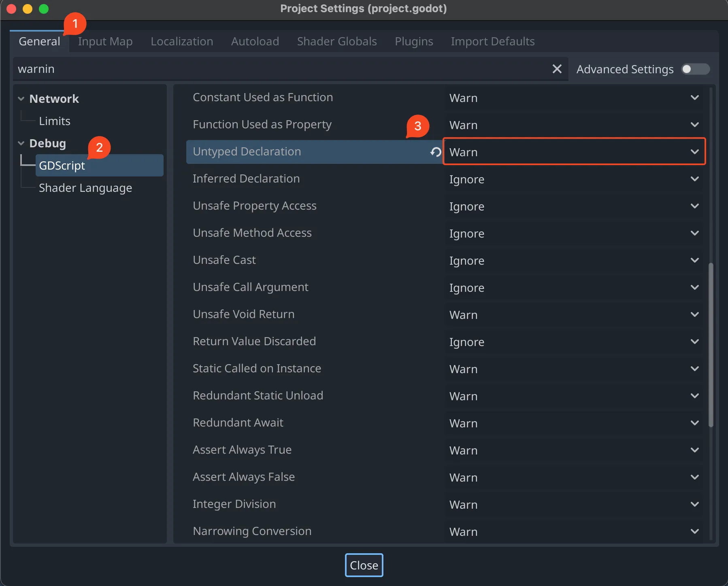Select Shader Language in the settings tree
This screenshot has height=586, width=728.
(85, 188)
